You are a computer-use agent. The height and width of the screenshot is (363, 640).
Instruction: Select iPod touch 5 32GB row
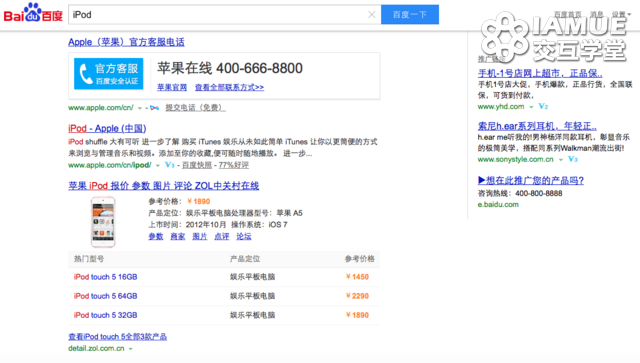[x=224, y=315]
